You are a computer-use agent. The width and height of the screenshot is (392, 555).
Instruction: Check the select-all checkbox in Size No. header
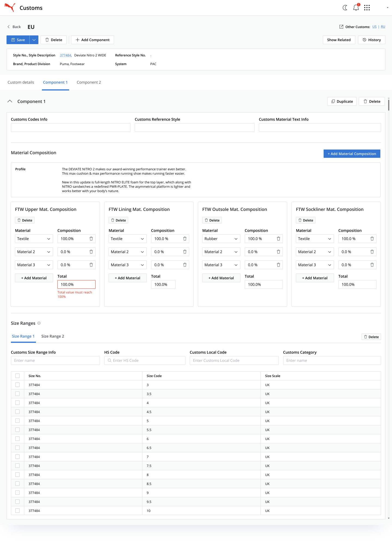17,376
